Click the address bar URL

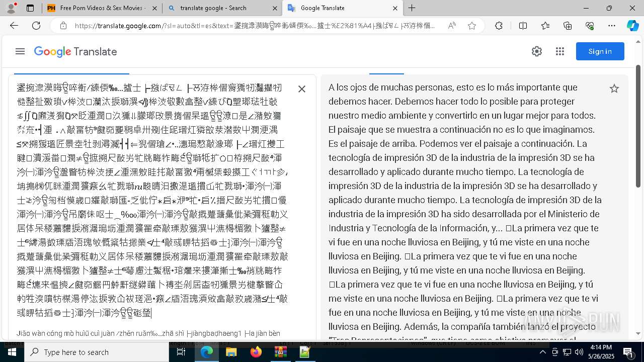point(255,26)
